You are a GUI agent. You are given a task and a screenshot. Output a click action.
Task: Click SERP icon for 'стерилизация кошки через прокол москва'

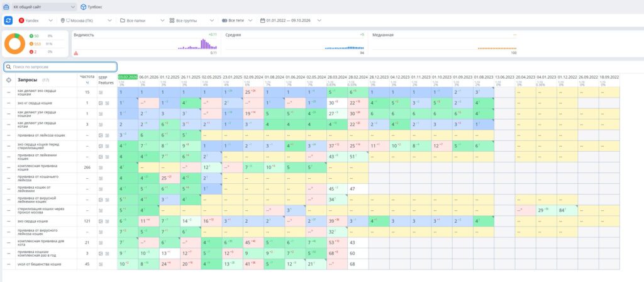[x=101, y=211]
